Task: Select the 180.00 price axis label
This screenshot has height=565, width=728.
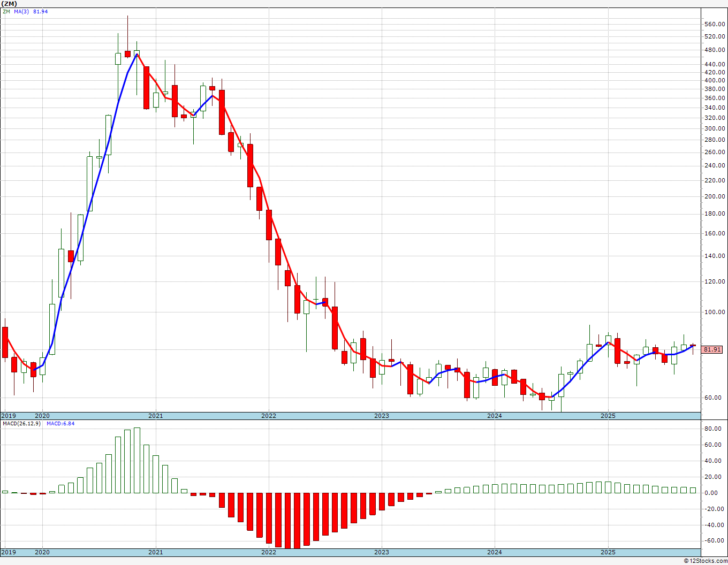Action: [x=715, y=214]
